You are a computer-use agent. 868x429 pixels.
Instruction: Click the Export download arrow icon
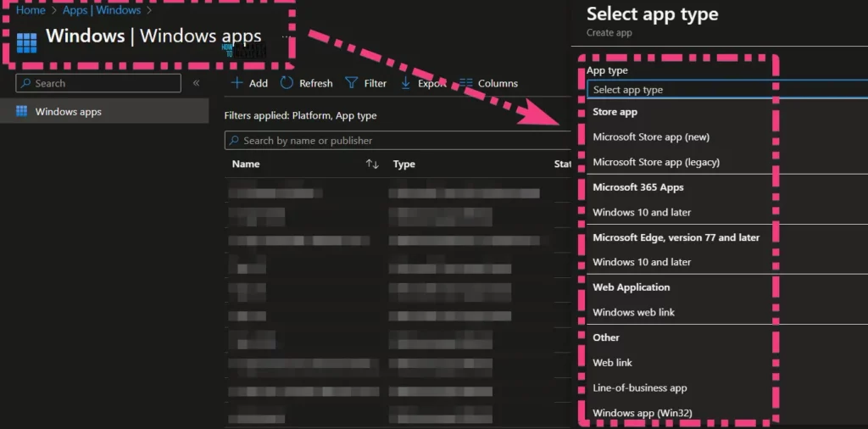coord(406,83)
